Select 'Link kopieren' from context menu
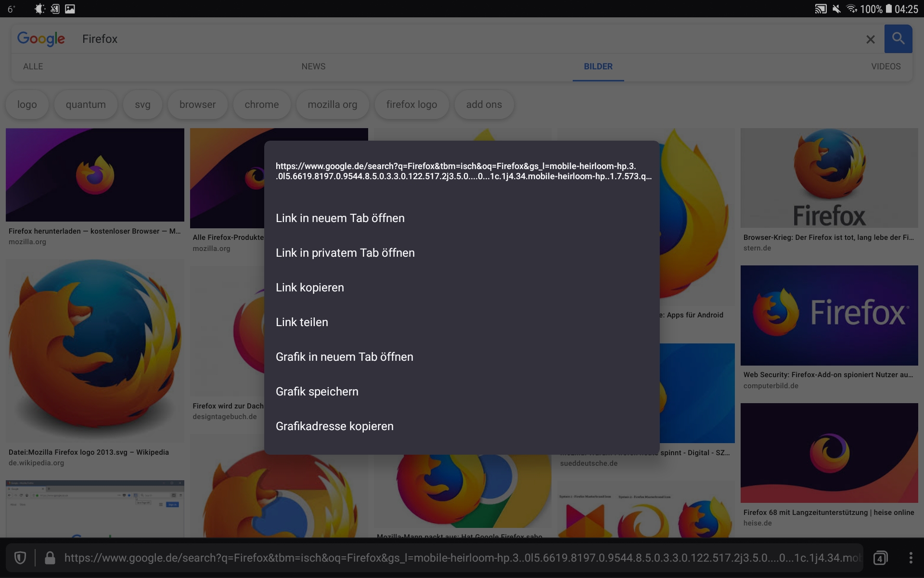This screenshot has height=578, width=924. pyautogui.click(x=309, y=288)
